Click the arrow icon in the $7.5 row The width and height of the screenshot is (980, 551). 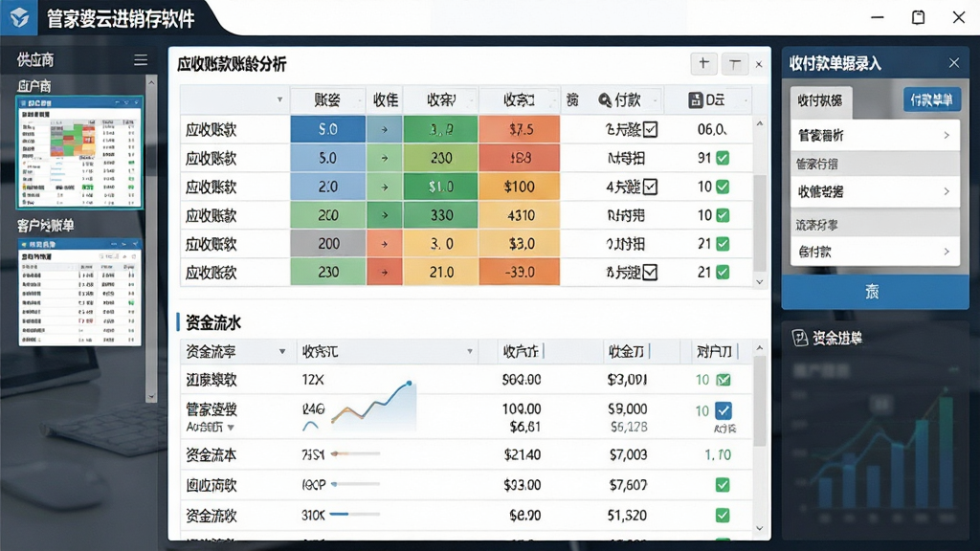pos(385,129)
